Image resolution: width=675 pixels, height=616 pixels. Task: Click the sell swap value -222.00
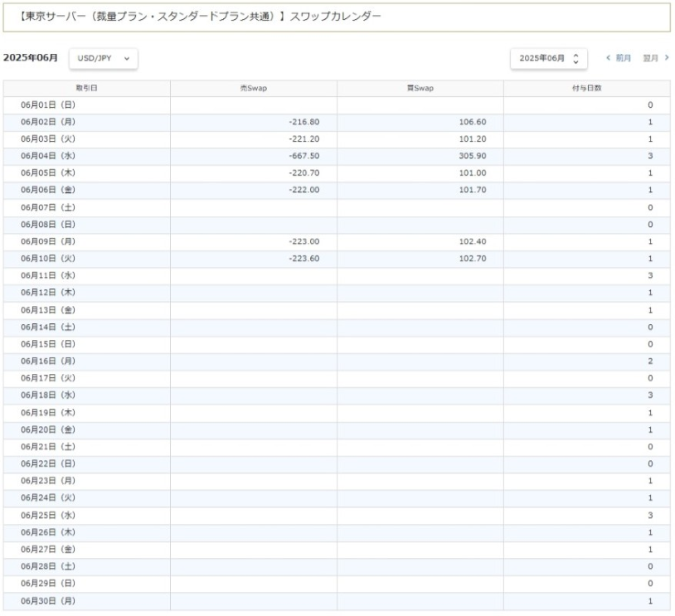click(304, 190)
